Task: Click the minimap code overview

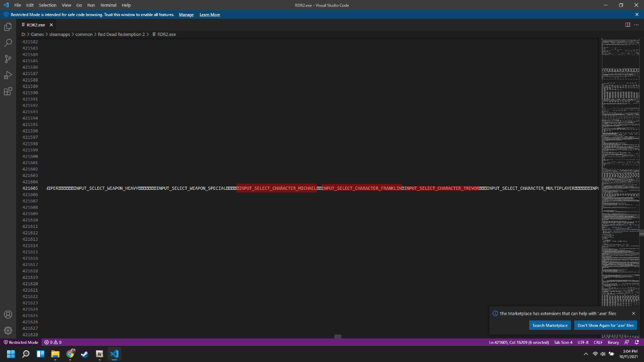Action: point(619,161)
